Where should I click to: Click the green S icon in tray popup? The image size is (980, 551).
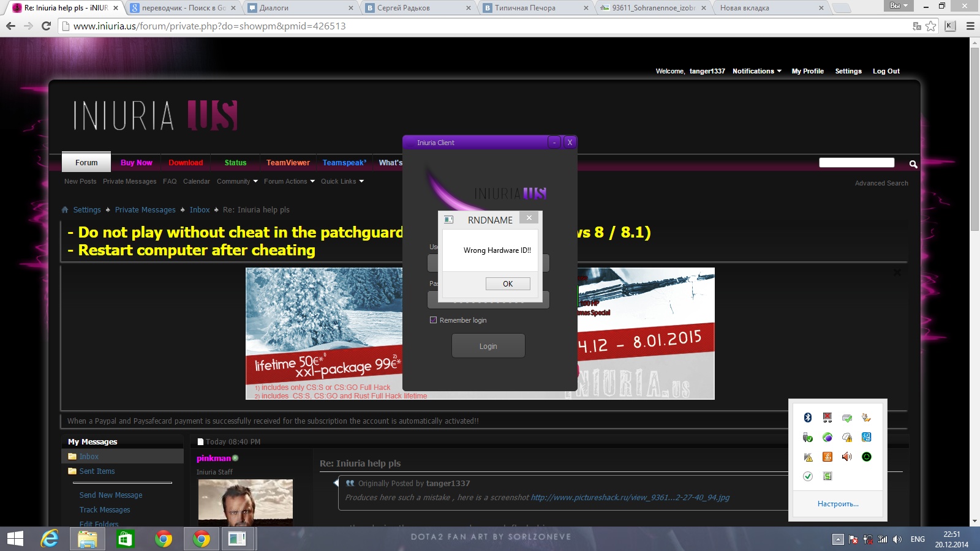tap(827, 476)
